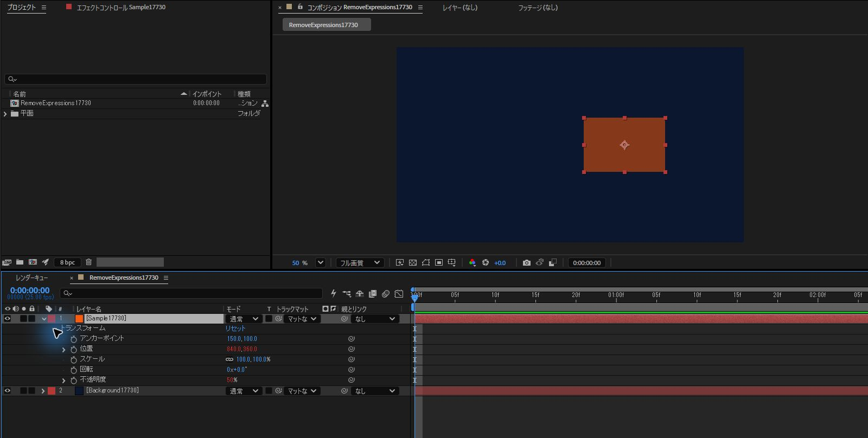Screen dimensions: 868x438
Task: Click the composition mini-flowchart icon in timeline
Action: pyautogui.click(x=347, y=294)
